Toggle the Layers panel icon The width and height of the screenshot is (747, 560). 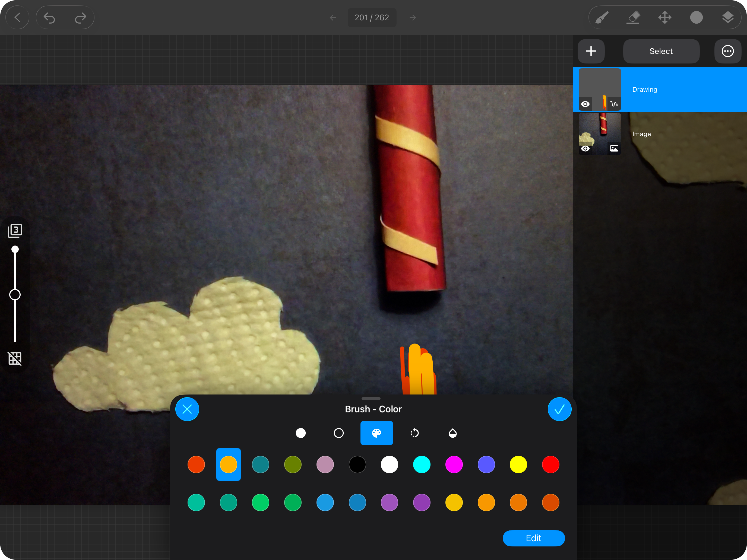[728, 18]
